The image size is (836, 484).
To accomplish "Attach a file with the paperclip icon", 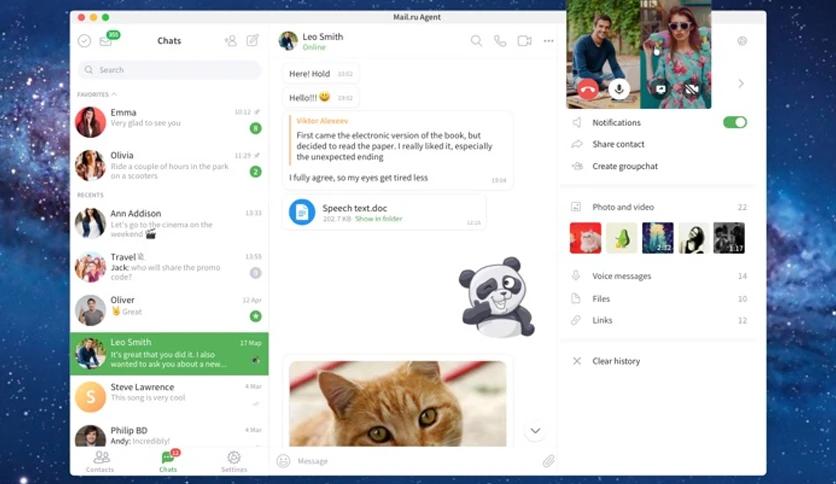I will 549,461.
